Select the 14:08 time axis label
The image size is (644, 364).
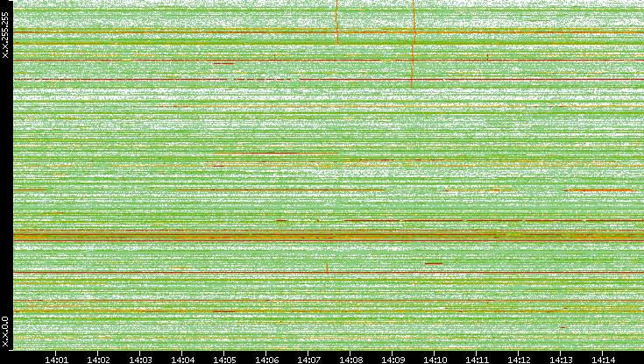pyautogui.click(x=350, y=360)
